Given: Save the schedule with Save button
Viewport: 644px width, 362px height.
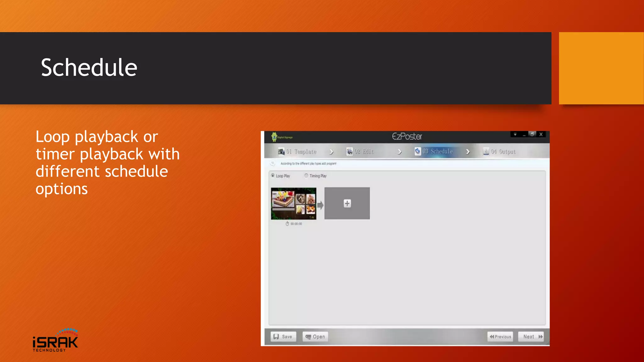Looking at the screenshot, I should (283, 337).
